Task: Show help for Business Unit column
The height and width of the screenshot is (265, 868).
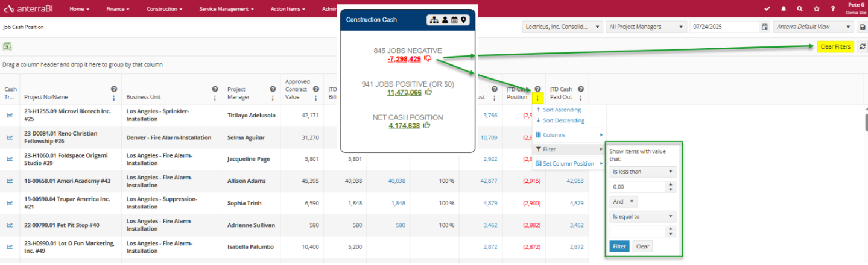Action: click(x=215, y=89)
